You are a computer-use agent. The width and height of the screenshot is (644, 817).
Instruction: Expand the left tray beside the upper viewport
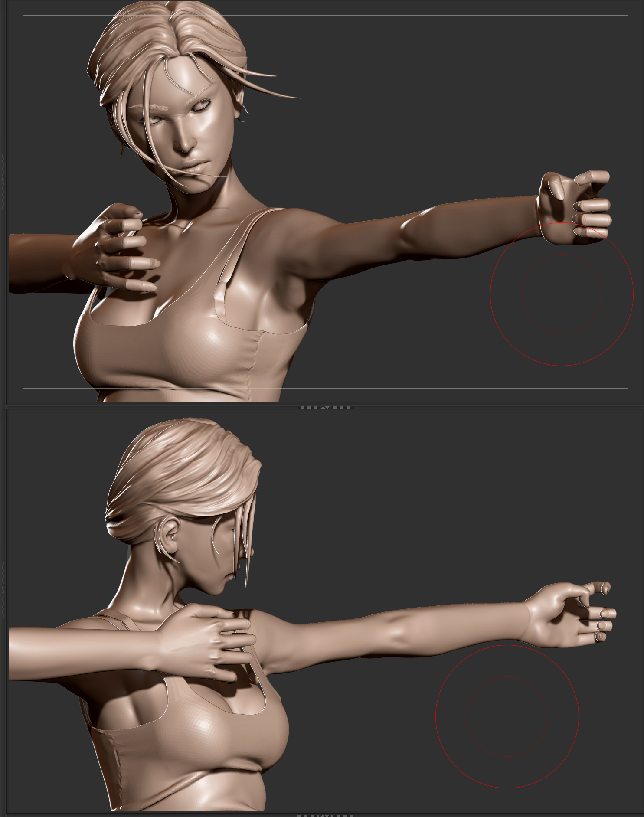[x=3, y=181]
